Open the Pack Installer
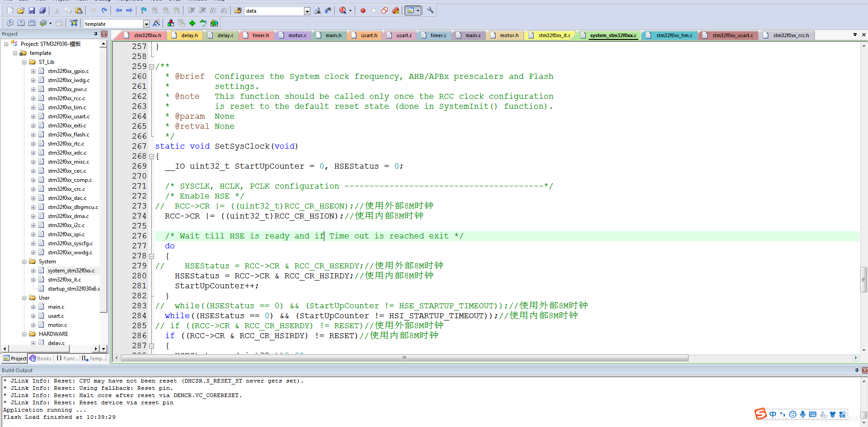This screenshot has width=868, height=427. [214, 23]
